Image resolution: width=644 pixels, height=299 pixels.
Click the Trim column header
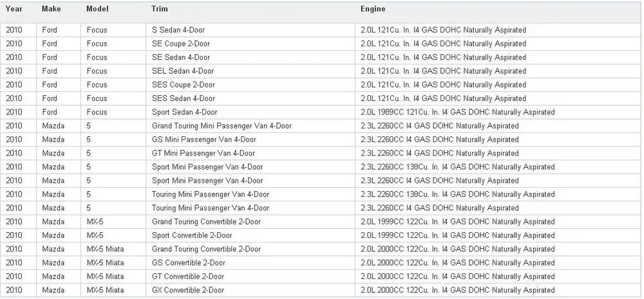[x=159, y=9]
